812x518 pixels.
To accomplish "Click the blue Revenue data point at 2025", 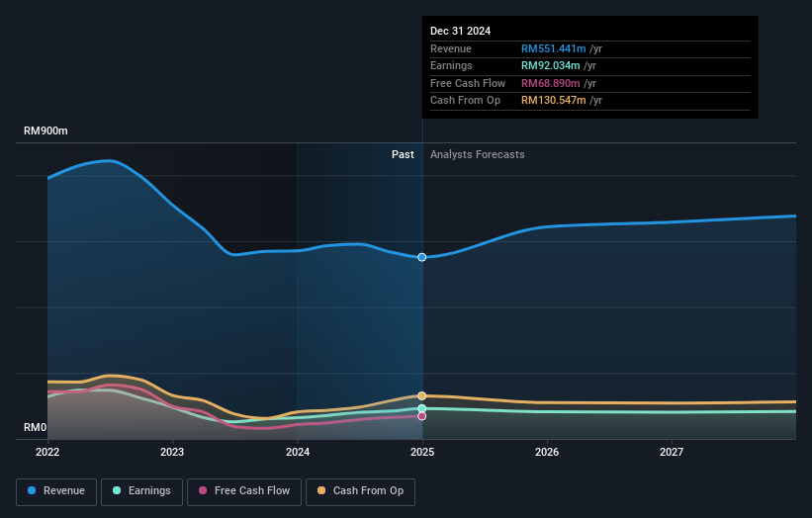I will pyautogui.click(x=422, y=257).
